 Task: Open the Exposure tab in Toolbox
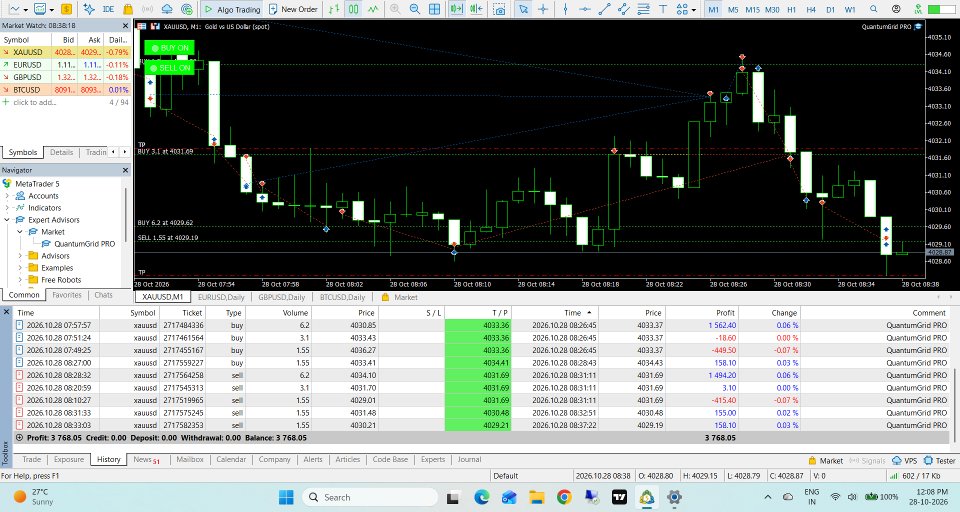click(x=69, y=459)
